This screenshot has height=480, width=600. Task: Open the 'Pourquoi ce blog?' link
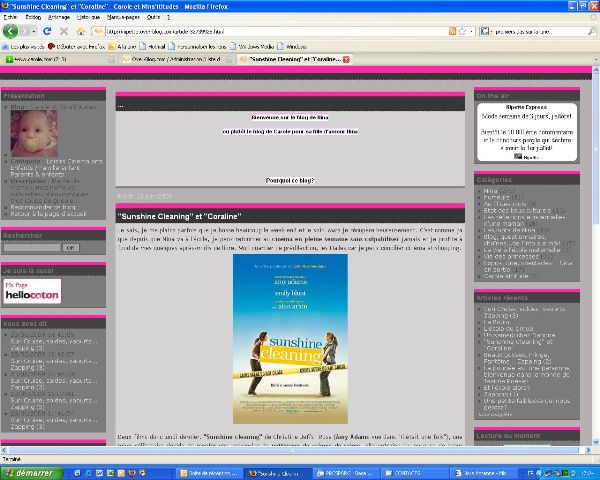point(290,180)
